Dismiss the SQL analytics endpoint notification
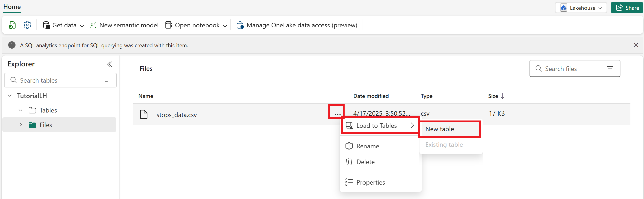This screenshot has width=644, height=199. [x=636, y=45]
